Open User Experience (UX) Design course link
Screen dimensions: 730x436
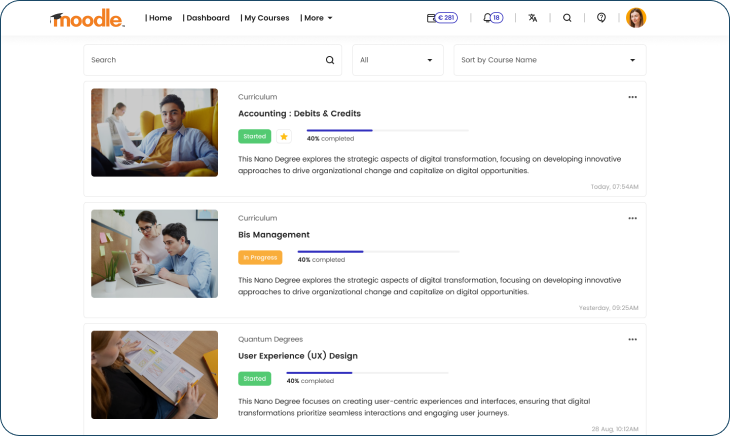tap(298, 356)
